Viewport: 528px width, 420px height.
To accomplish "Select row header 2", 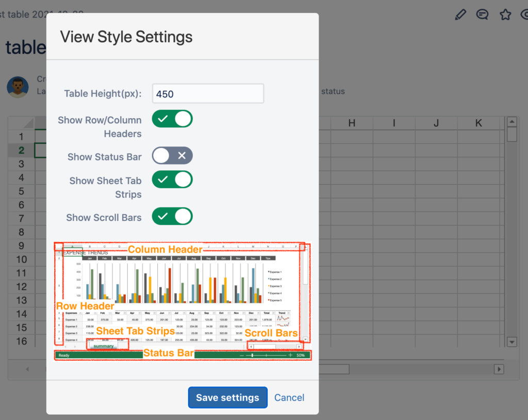I will point(21,150).
